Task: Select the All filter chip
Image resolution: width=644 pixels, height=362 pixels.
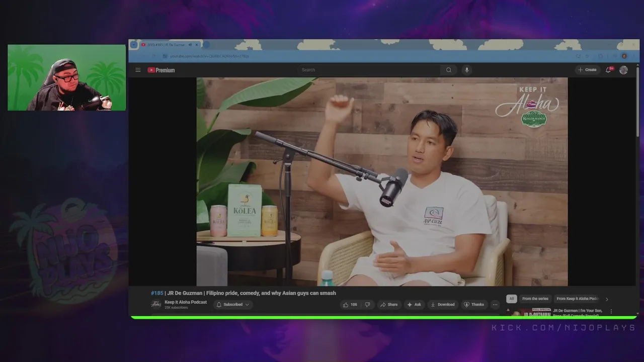Action: (x=511, y=299)
